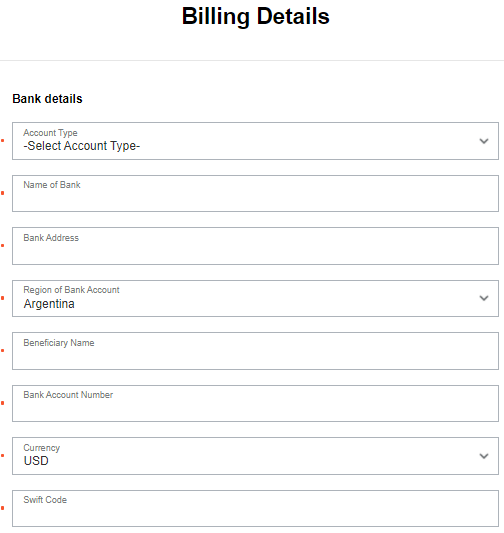Click the chevron arrow in Account Type field

coord(484,141)
